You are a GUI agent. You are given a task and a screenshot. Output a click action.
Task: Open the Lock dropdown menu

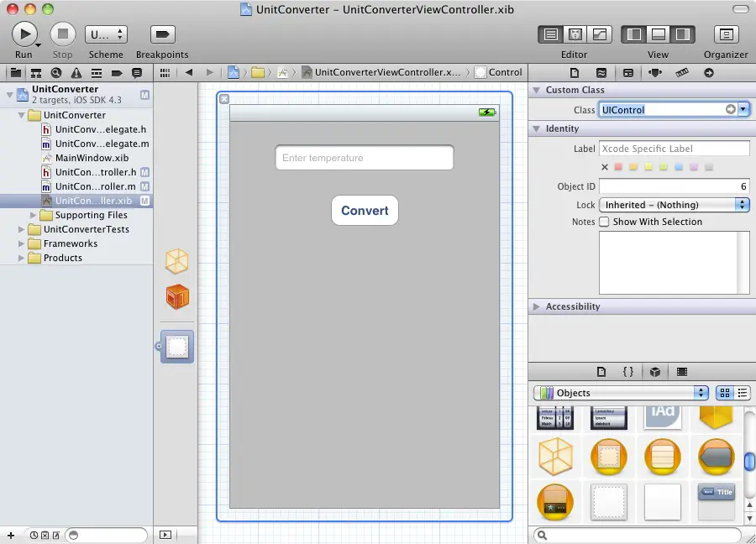[x=675, y=205]
